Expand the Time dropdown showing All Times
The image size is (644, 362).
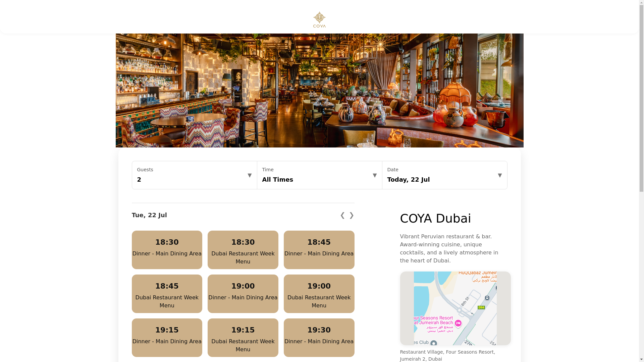[319, 175]
